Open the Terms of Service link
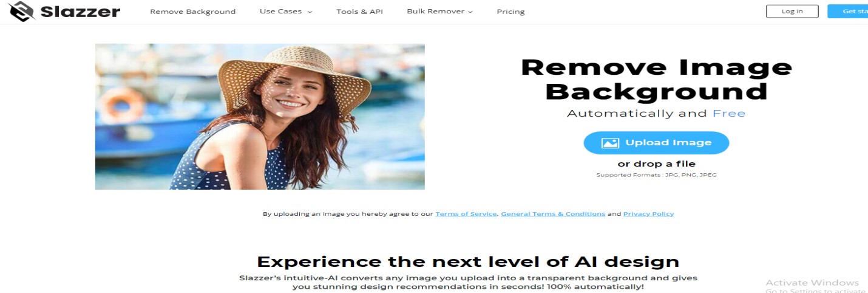Image resolution: width=868 pixels, height=293 pixels. 466,214
